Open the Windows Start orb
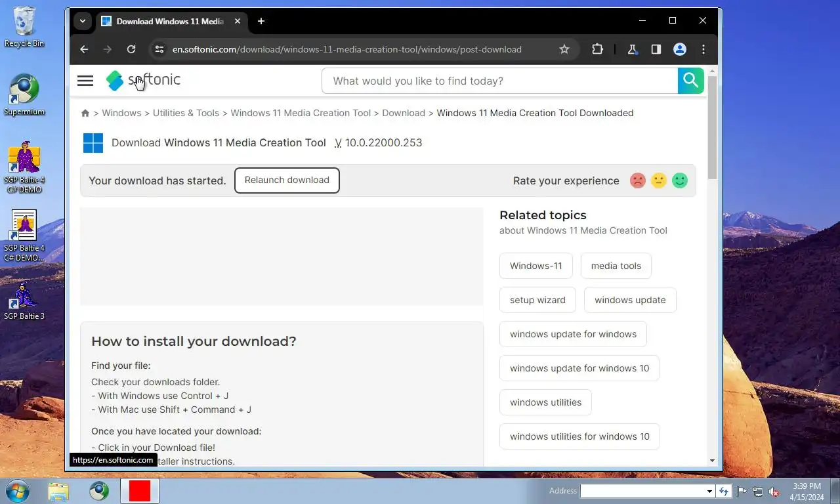This screenshot has width=840, height=504. tap(17, 491)
